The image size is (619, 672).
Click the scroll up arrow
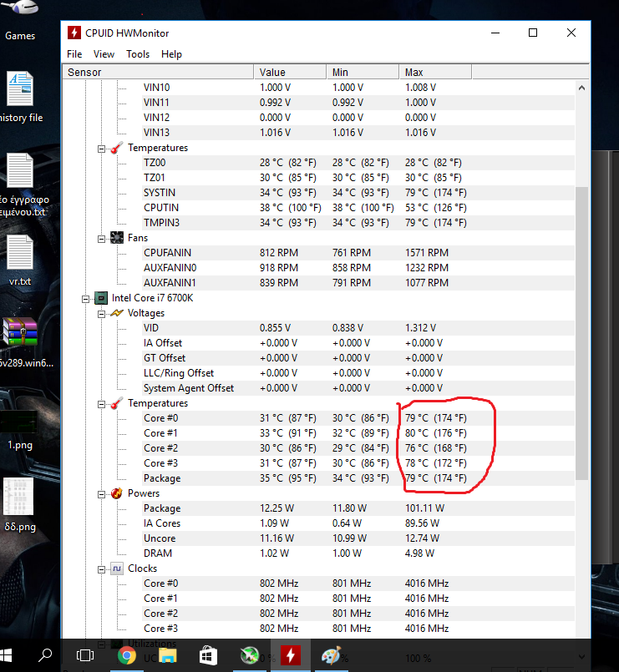coord(581,88)
